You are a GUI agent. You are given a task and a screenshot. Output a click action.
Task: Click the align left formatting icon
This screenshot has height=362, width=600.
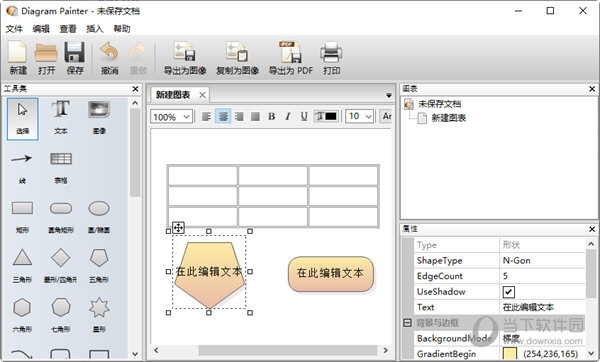point(206,116)
